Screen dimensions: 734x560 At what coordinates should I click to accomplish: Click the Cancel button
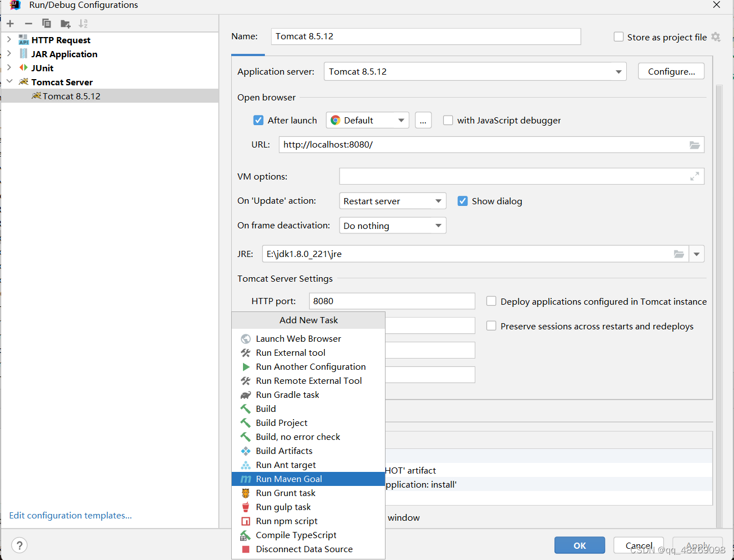coord(639,545)
